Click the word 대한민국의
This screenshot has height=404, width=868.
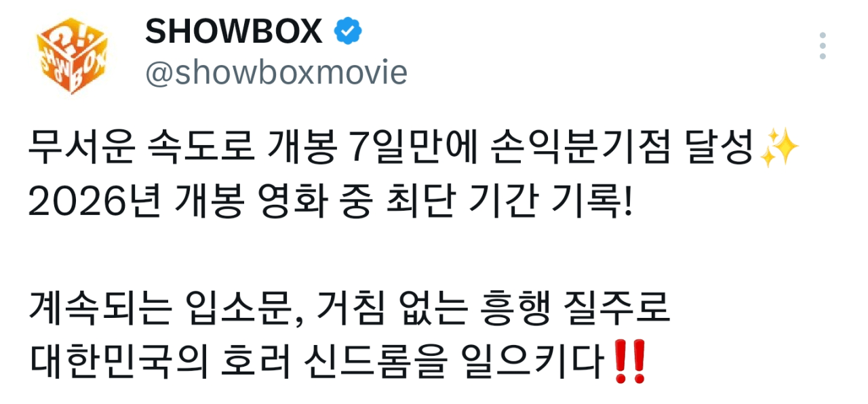(x=119, y=363)
